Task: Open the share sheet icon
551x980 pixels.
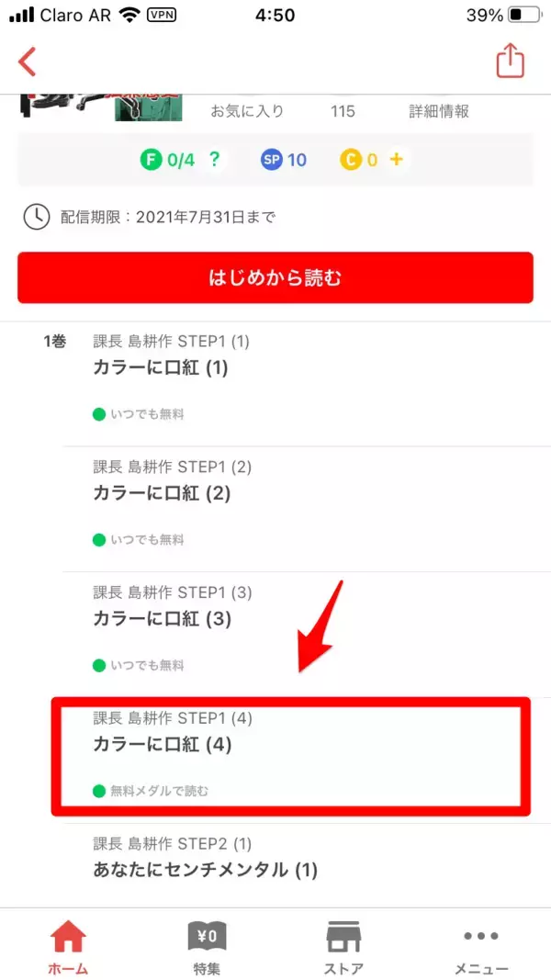Action: [510, 61]
